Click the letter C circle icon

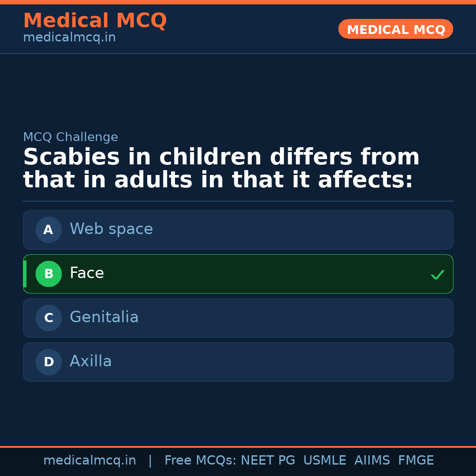click(48, 318)
